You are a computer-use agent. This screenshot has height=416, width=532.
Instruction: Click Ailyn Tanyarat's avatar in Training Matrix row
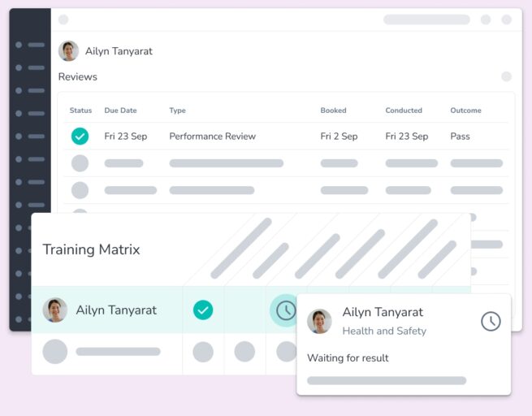(55, 310)
